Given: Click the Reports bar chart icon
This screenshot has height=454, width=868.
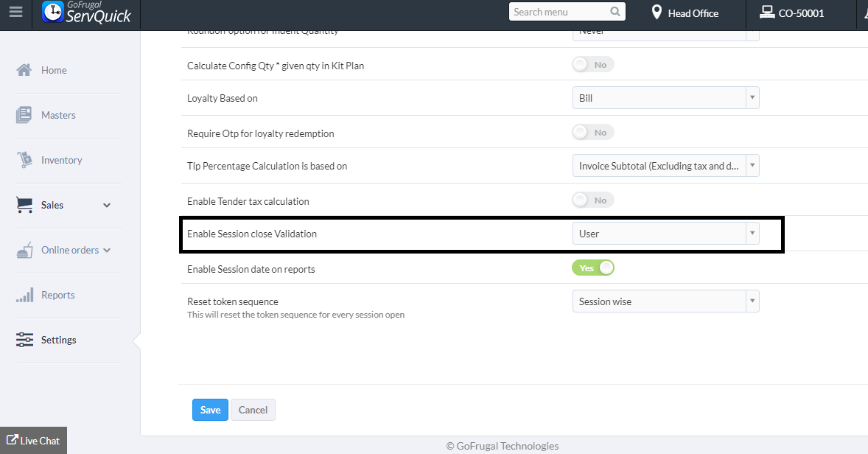Looking at the screenshot, I should 24,295.
